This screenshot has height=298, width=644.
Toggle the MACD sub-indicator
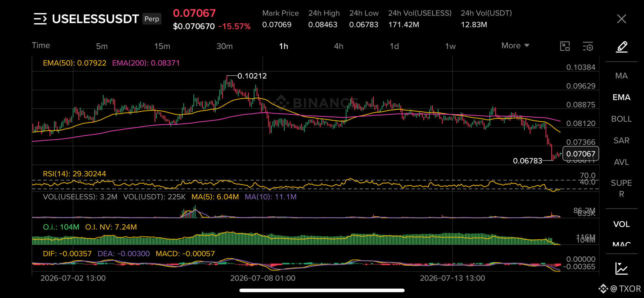click(621, 244)
